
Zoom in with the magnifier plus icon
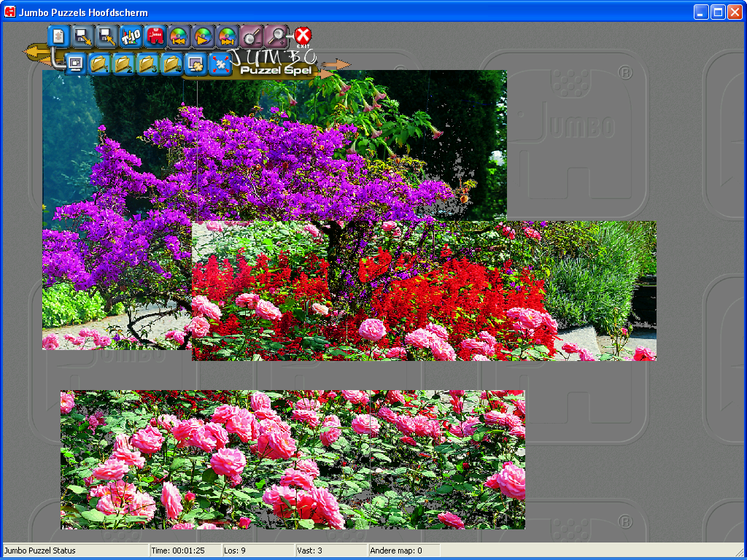pos(276,36)
